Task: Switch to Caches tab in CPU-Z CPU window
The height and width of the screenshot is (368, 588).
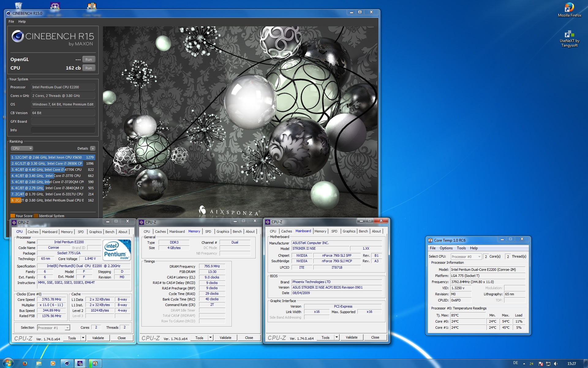Action: coord(33,232)
